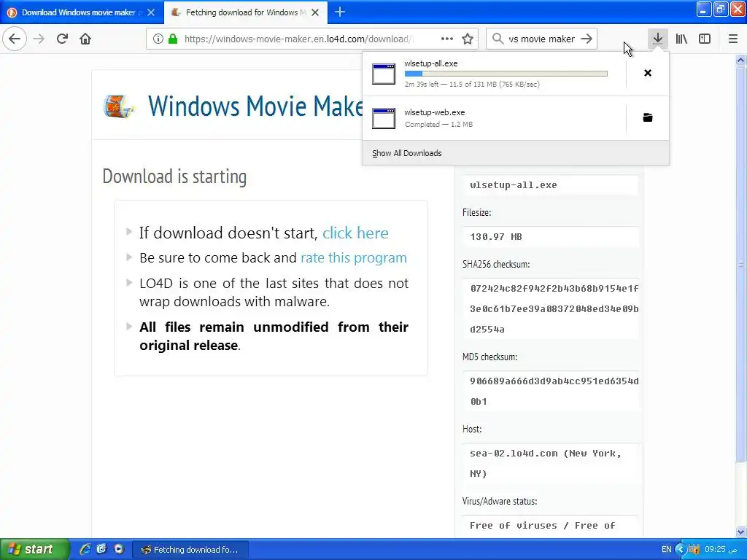747x560 pixels.
Task: Open the Library toolbar button
Action: [x=681, y=39]
